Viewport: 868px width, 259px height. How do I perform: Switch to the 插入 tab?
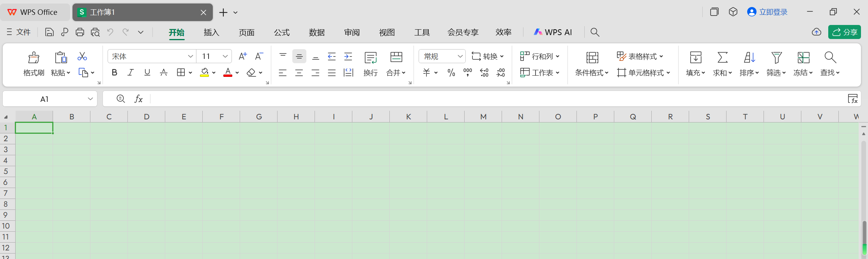point(211,32)
